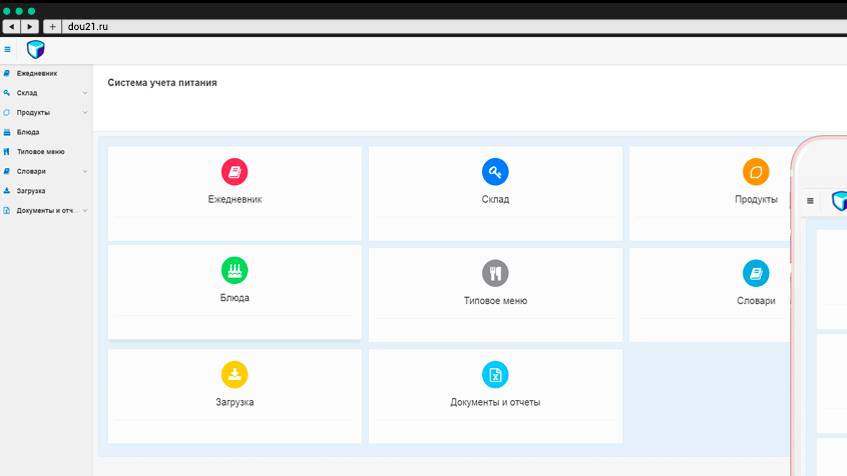Click sidebar Продукты icon
Viewport: 847px width, 476px height.
[x=6, y=112]
